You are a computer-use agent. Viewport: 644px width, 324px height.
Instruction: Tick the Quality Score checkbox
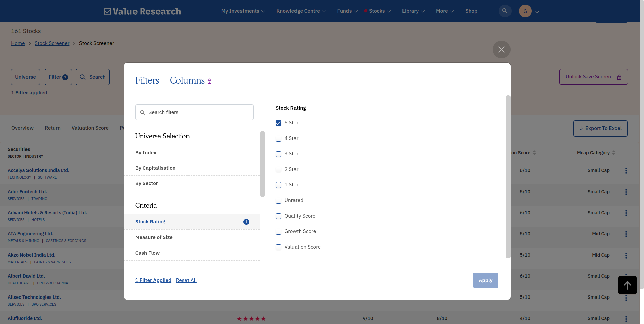[278, 216]
